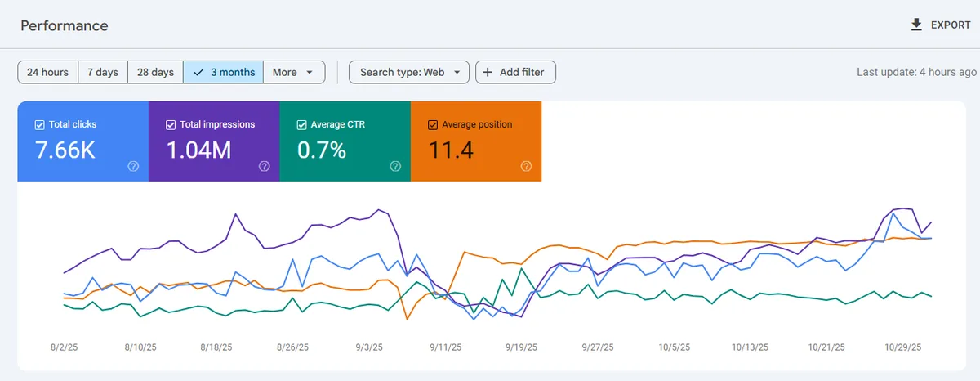980x381 pixels.
Task: Open help icon on Average CTR card
Action: point(395,166)
